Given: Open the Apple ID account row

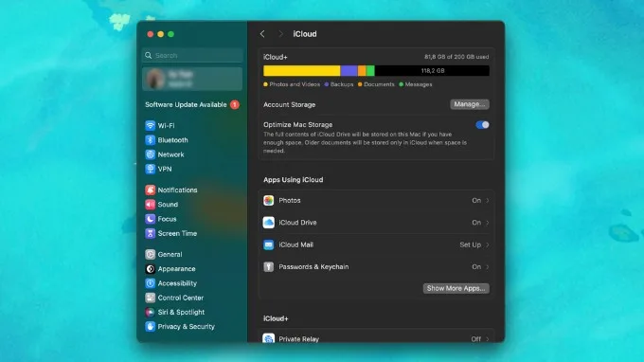Looking at the screenshot, I should tap(192, 79).
